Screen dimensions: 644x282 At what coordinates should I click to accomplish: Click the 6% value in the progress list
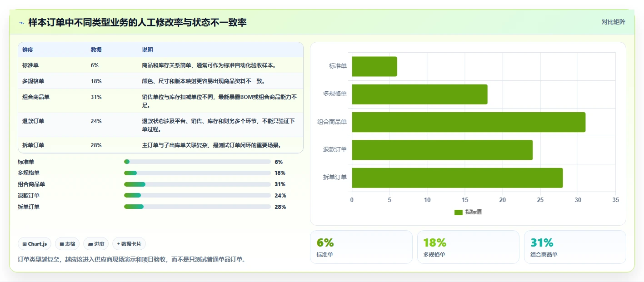click(279, 162)
